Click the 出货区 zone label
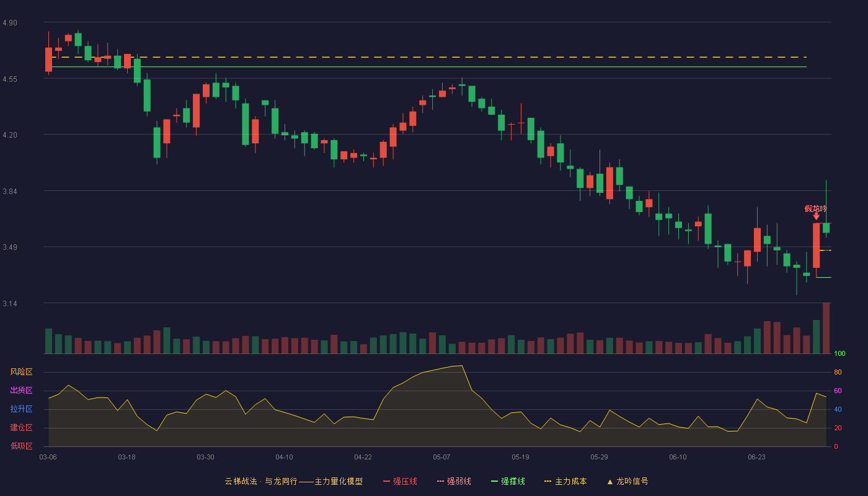This screenshot has width=868, height=496. pyautogui.click(x=21, y=391)
